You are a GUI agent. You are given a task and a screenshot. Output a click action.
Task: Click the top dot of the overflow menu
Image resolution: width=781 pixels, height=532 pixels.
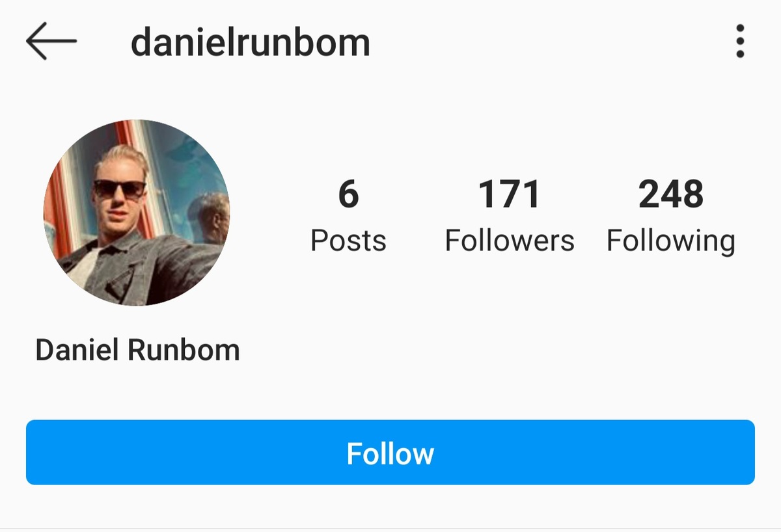tap(740, 29)
